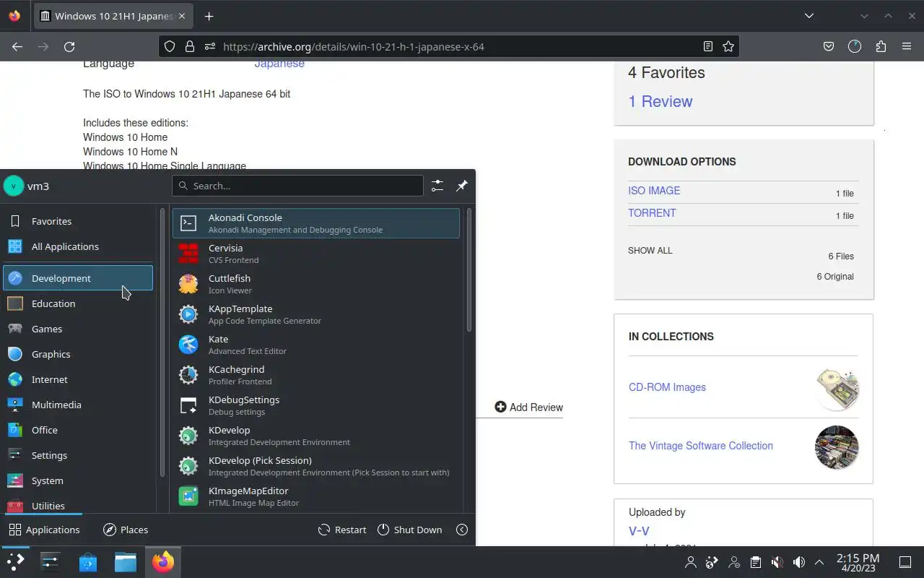Open Discover software center from taskbar
The width and height of the screenshot is (924, 578).
[88, 561]
